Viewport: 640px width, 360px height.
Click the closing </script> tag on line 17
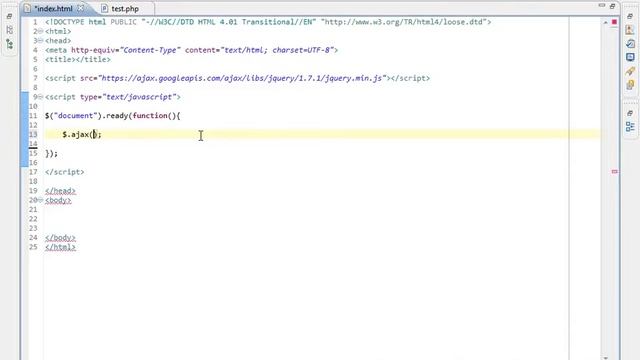64,172
